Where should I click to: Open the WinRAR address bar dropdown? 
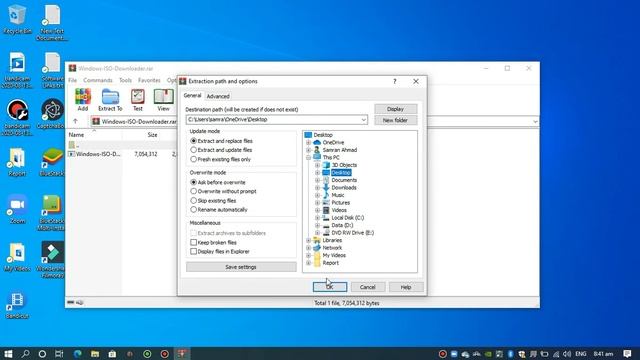tap(535, 122)
